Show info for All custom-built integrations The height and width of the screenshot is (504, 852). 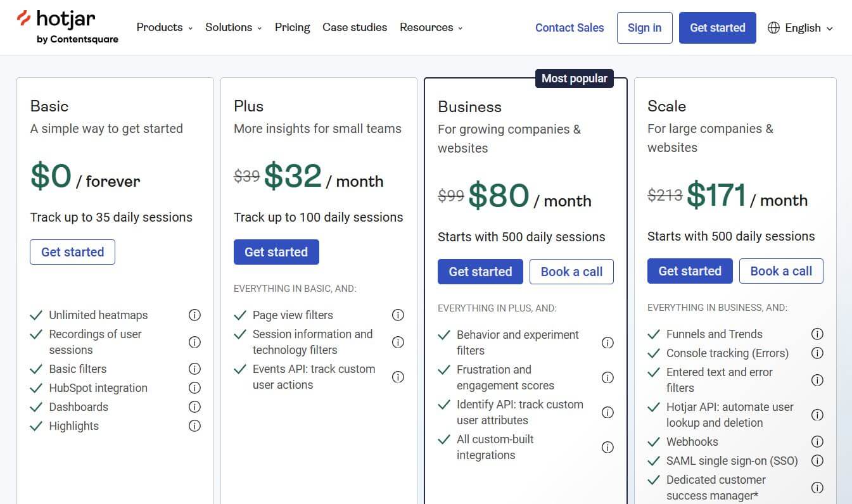(x=607, y=447)
